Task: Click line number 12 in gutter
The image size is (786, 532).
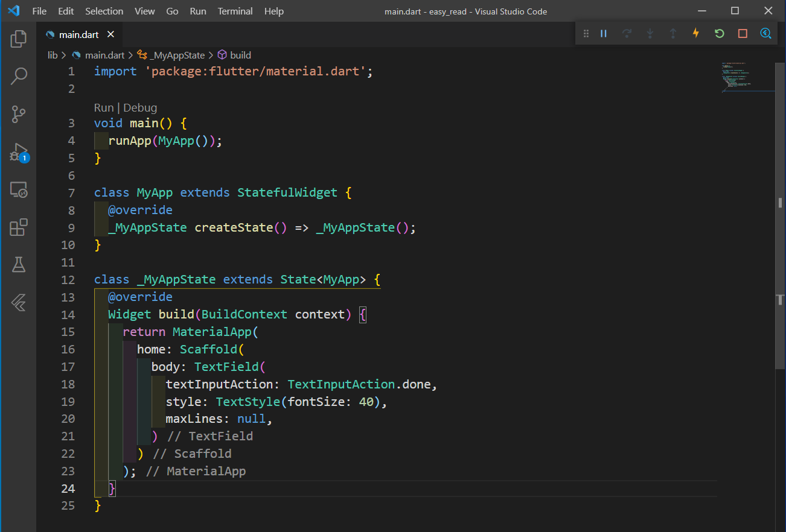Action: [68, 280]
